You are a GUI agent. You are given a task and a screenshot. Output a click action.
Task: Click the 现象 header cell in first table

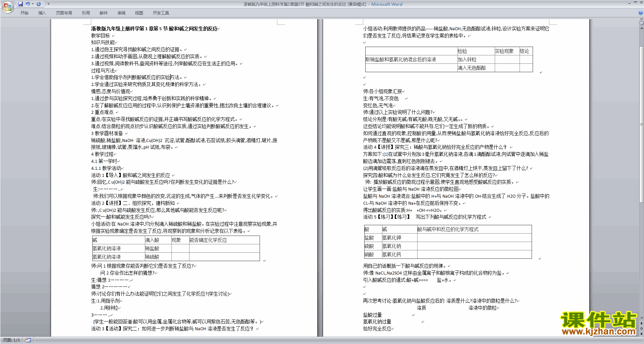[176, 240]
